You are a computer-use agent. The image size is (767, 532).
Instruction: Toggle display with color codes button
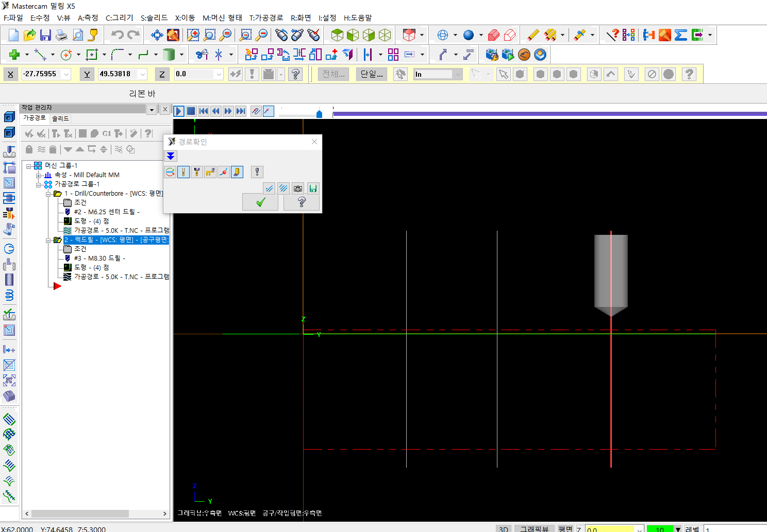[170, 172]
